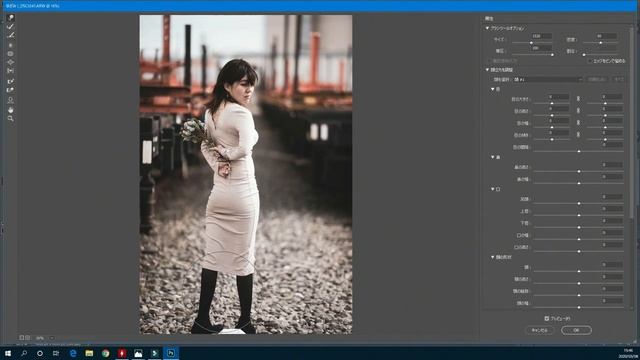
Task: Open Windows search from the taskbar
Action: [x=24, y=353]
